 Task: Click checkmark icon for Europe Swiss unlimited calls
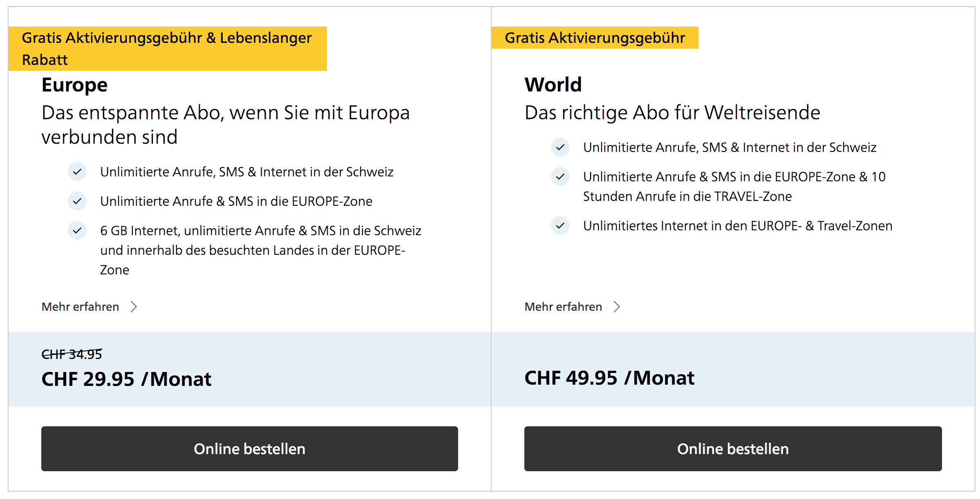click(x=77, y=172)
